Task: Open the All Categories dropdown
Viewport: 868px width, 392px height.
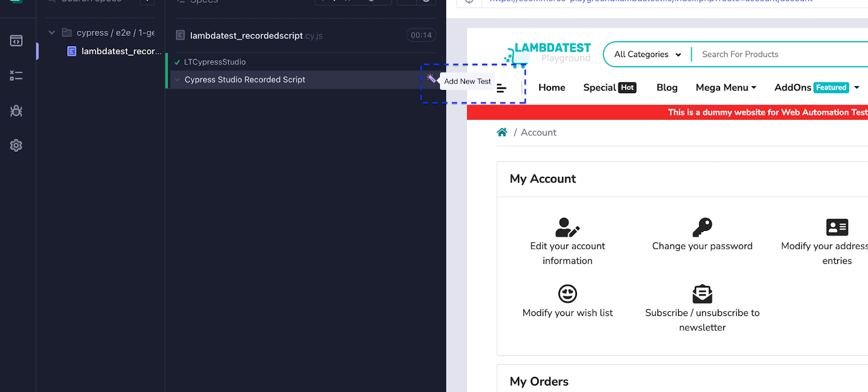Action: [x=647, y=54]
